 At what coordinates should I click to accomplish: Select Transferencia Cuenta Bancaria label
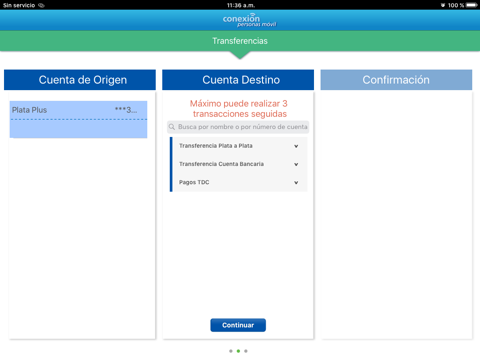(x=221, y=164)
